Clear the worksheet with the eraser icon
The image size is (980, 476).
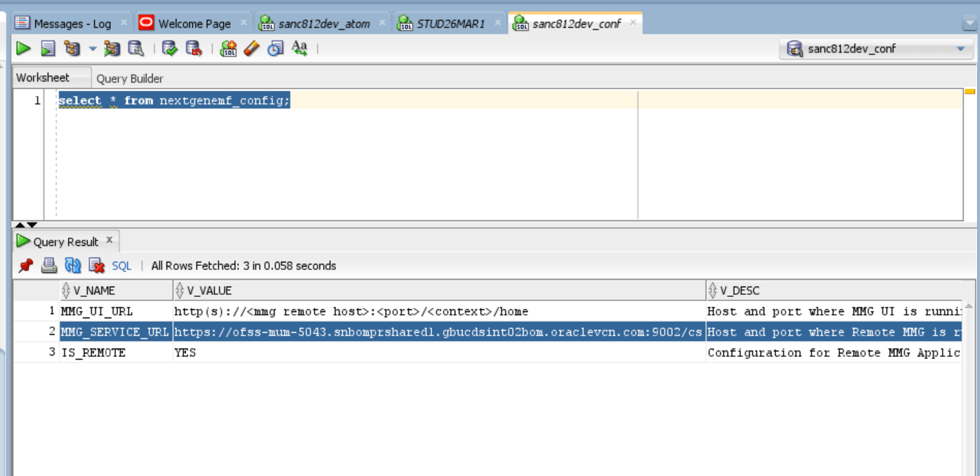(253, 48)
